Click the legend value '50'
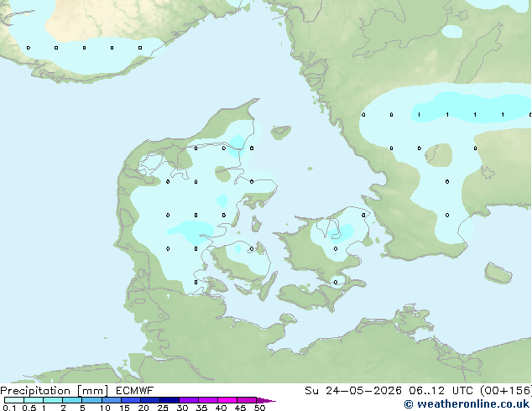This screenshot has height=411, width=532. pyautogui.click(x=259, y=408)
